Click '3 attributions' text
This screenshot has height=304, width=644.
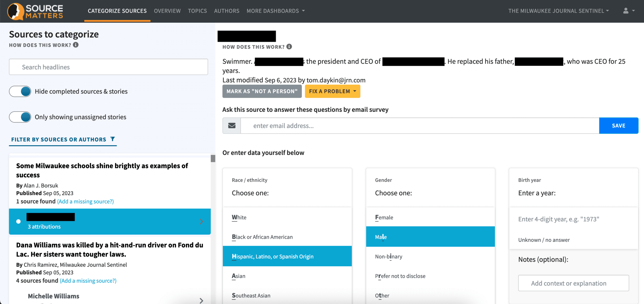tap(44, 226)
